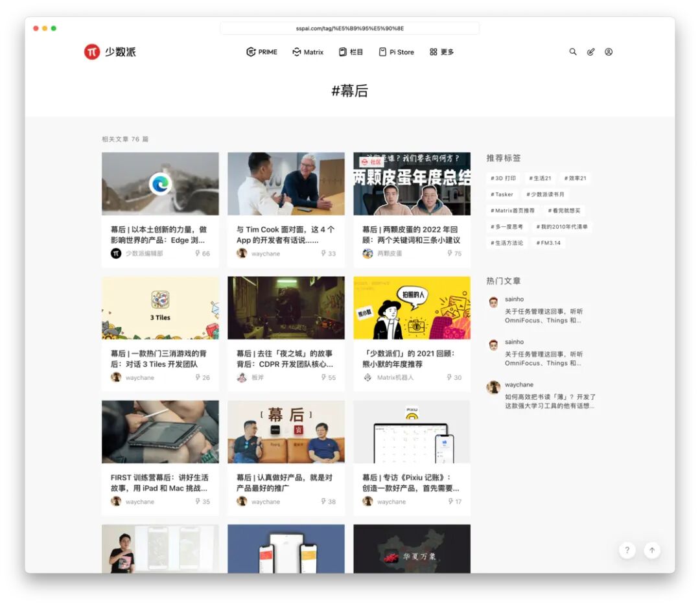This screenshot has height=606, width=700.
Task: Open the 3 Tiles developer interview title
Action: (159, 359)
